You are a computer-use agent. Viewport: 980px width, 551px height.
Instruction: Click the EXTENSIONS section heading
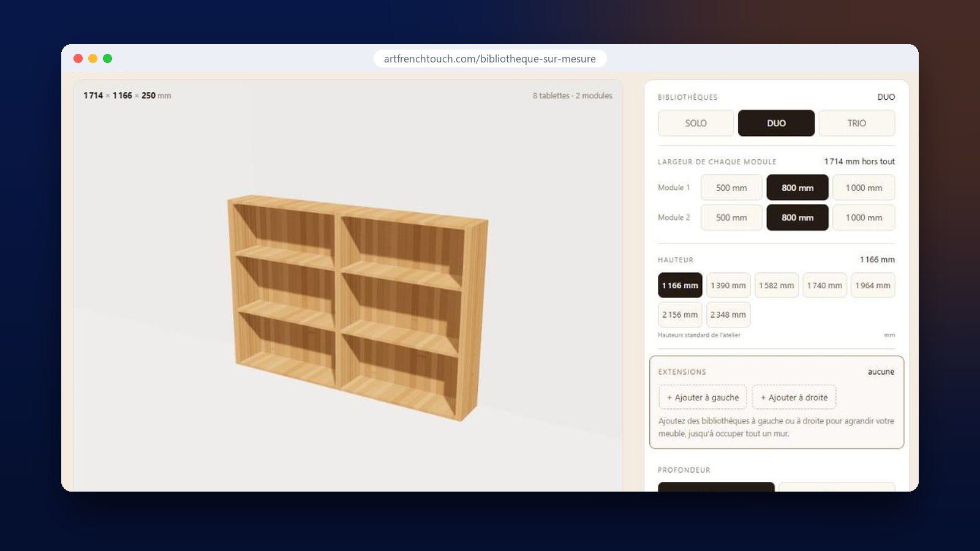pyautogui.click(x=682, y=372)
